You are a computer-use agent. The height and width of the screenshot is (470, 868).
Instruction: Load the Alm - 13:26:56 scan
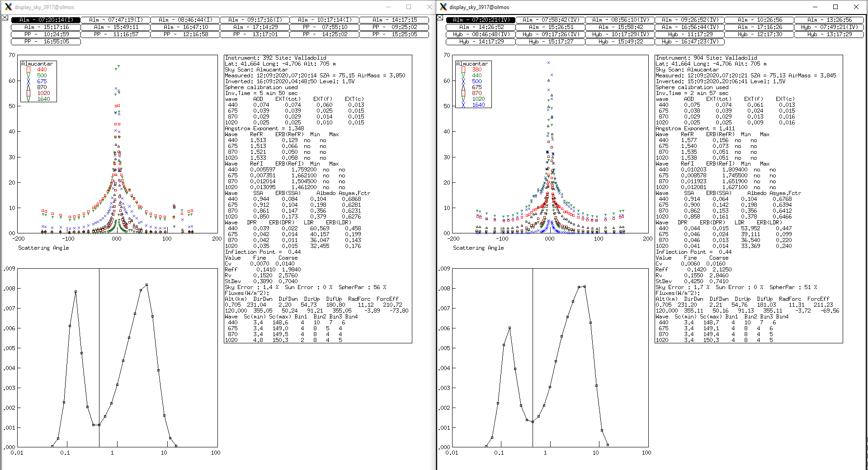[829, 20]
